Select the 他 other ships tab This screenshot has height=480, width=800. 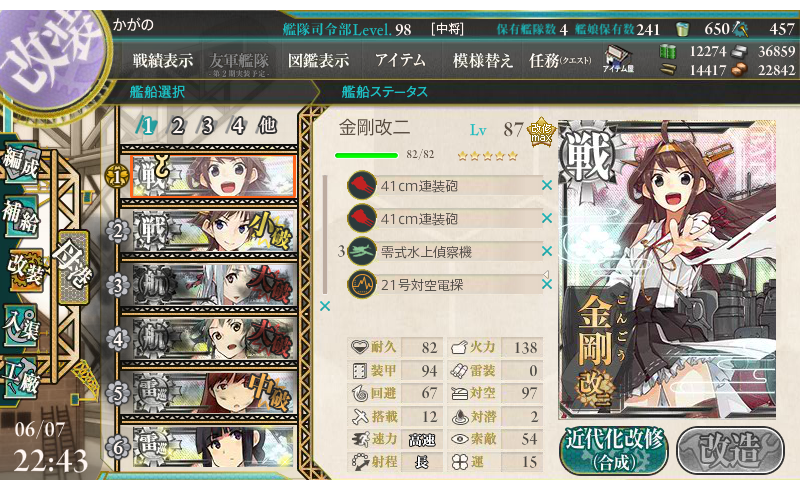[267, 125]
